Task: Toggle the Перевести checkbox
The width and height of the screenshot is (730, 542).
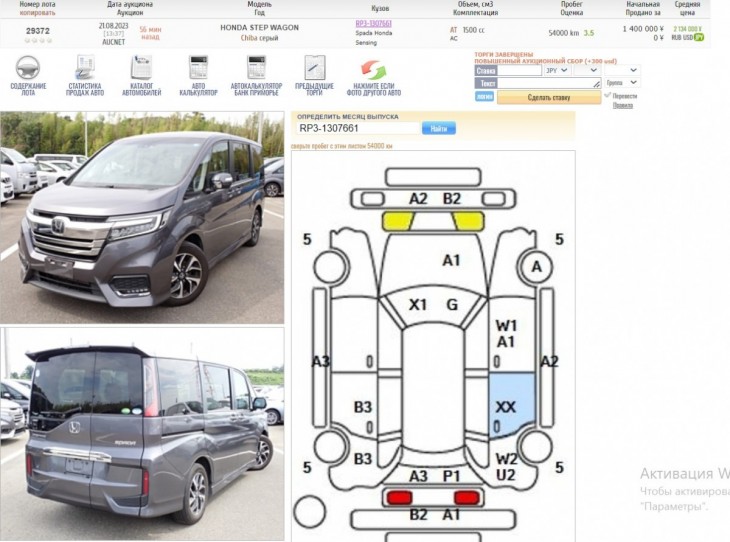Action: click(607, 95)
